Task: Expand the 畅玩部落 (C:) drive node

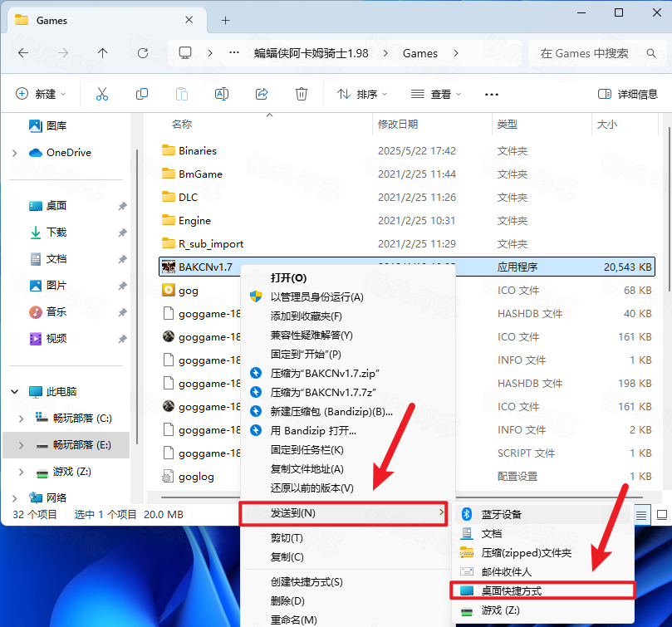Action: 21,419
